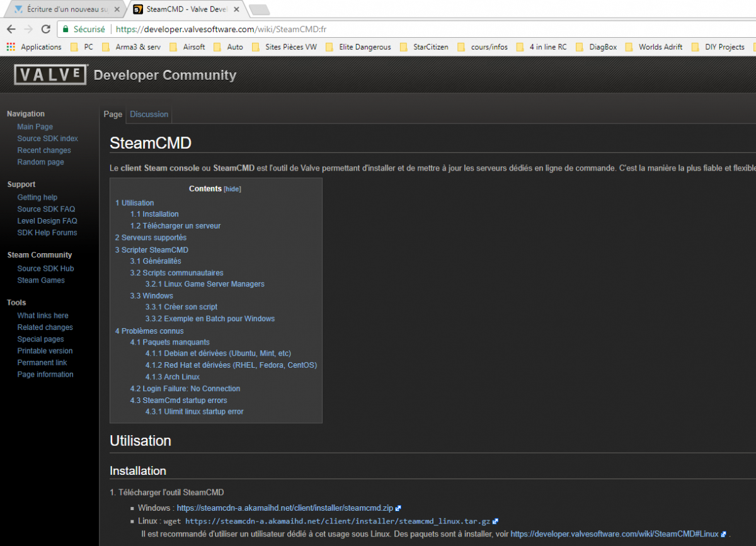The image size is (756, 546).
Task: Jump to '3.3.2 Exemple en Batch pour Windows'
Action: 210,319
